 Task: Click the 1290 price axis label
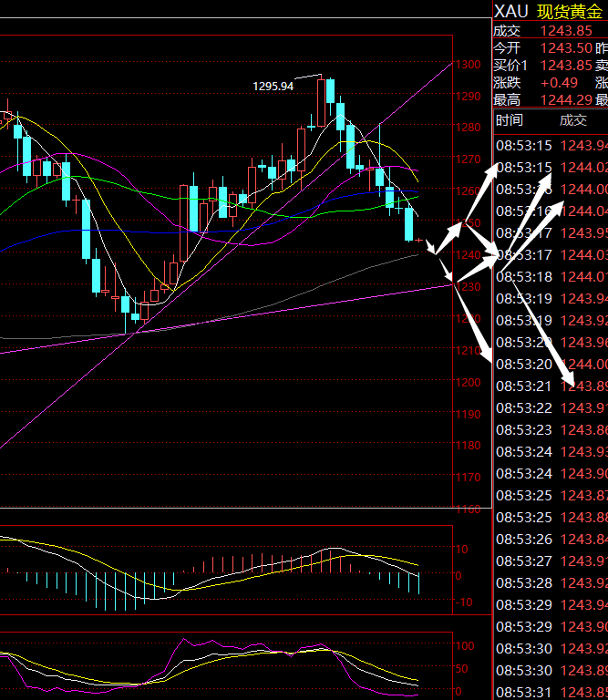(468, 96)
